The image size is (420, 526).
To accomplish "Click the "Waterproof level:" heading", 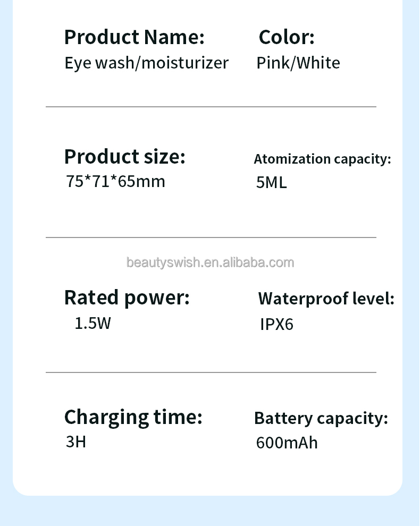I will [326, 299].
